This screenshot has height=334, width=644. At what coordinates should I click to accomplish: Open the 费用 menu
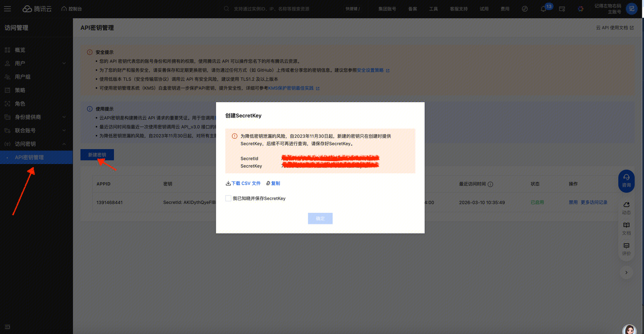point(505,9)
